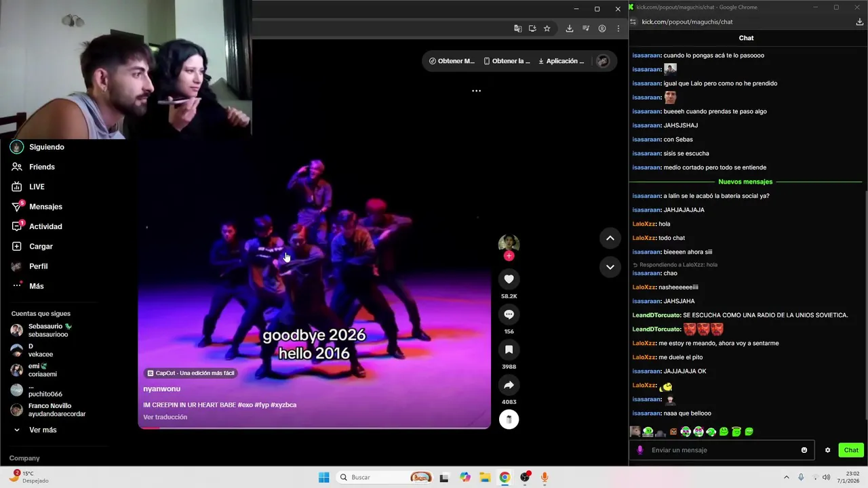Expand Ver más followed accounts
This screenshot has width=868, height=488.
pyautogui.click(x=43, y=430)
